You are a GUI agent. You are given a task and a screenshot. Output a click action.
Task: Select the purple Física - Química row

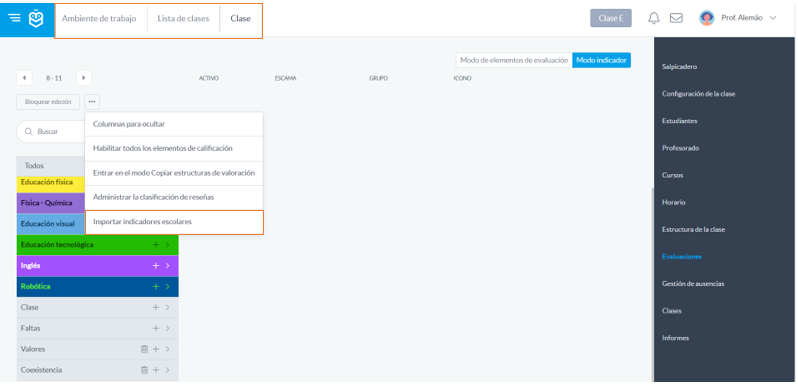51,203
